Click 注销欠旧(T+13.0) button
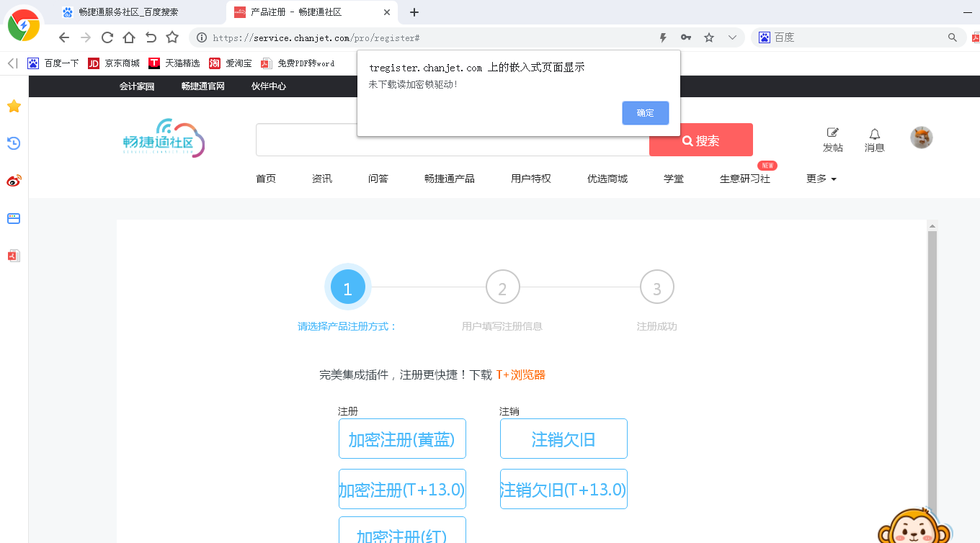Image resolution: width=980 pixels, height=543 pixels. pyautogui.click(x=563, y=489)
